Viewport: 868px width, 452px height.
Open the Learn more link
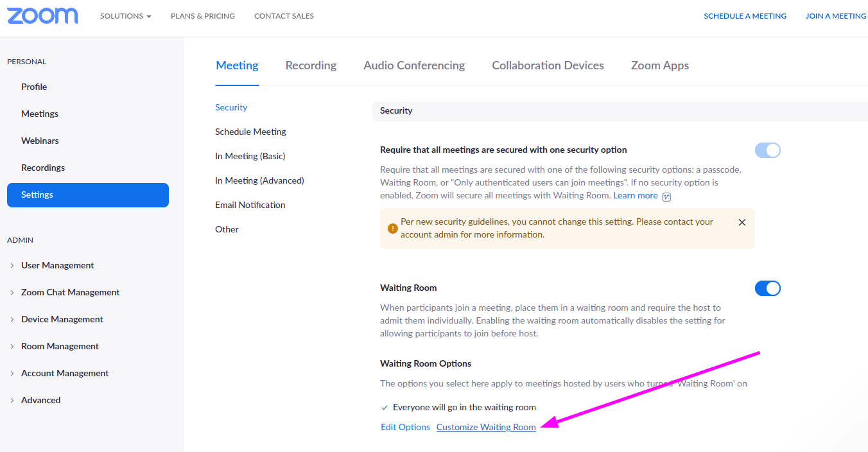tap(636, 195)
